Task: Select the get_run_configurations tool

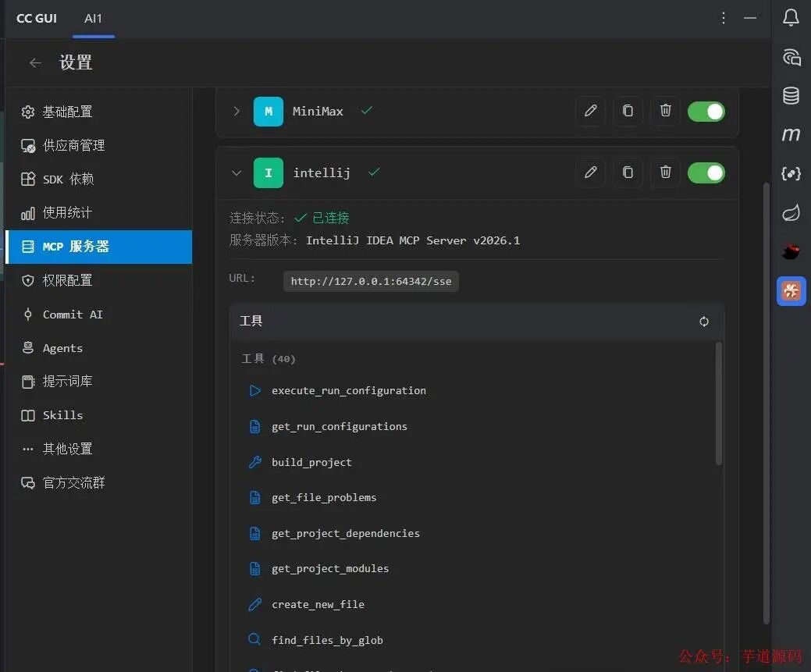Action: point(340,426)
